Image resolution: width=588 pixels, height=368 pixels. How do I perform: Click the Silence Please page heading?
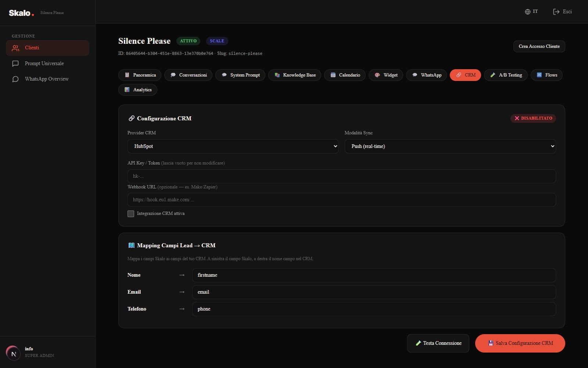(x=144, y=41)
